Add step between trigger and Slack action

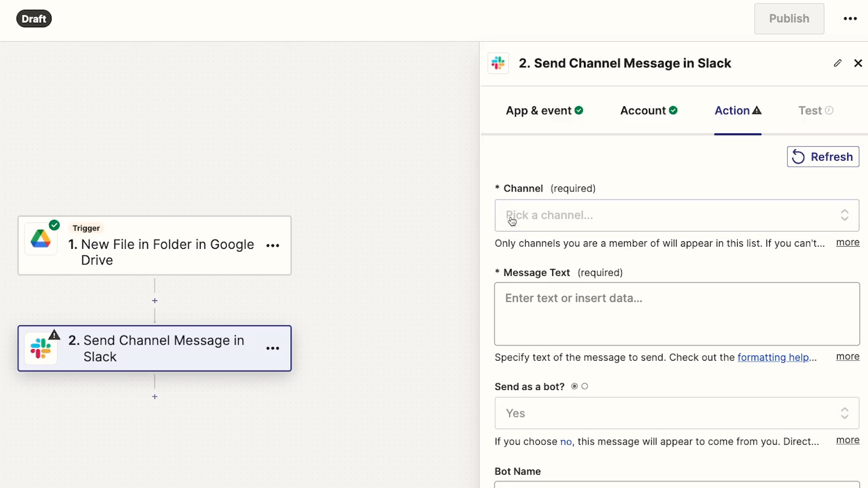click(155, 300)
